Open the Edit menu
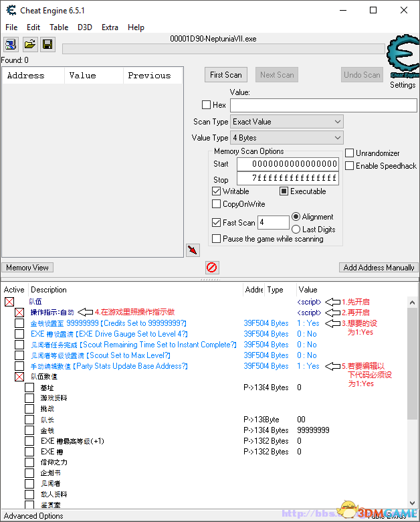 click(x=33, y=27)
